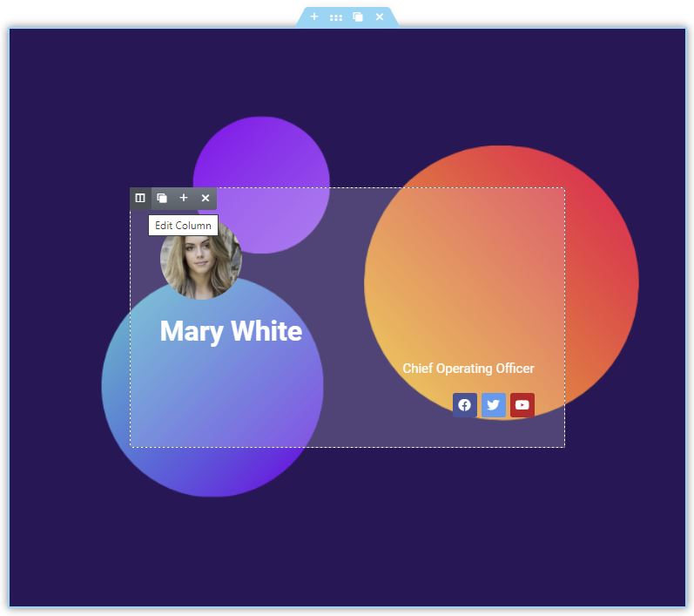Add a new section with the top plus icon
Viewport: 694px width, 616px height.
(314, 17)
